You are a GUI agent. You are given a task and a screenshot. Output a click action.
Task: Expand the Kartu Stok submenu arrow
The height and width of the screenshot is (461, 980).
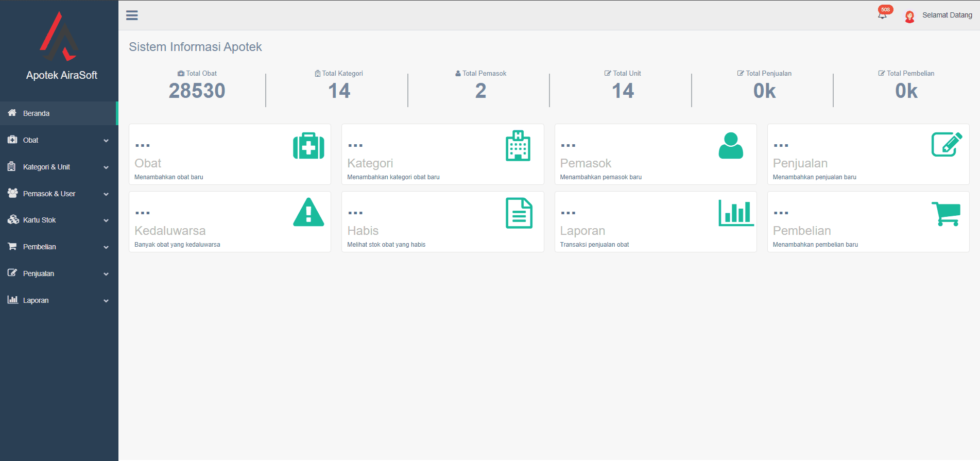[106, 220]
